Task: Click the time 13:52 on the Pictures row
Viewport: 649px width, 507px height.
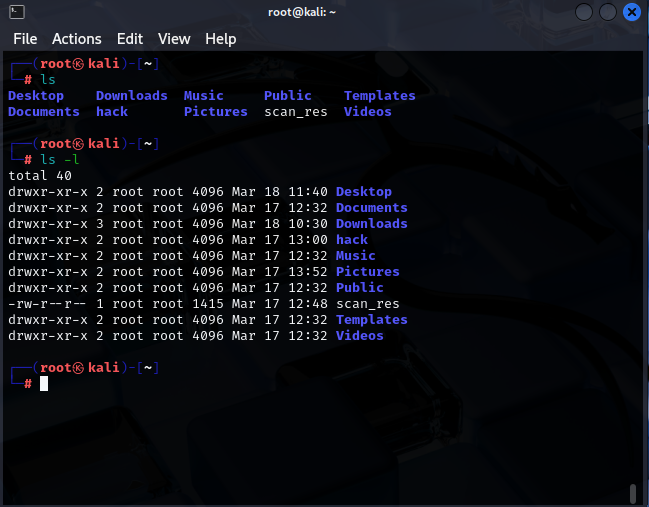Action: [308, 272]
